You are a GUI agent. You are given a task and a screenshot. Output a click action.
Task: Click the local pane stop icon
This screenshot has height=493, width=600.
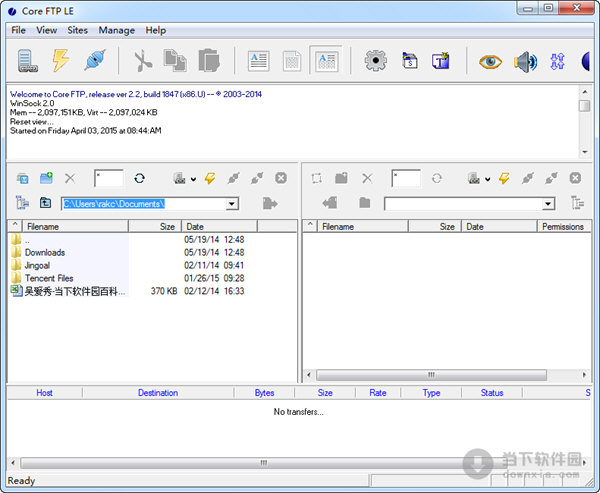[281, 178]
